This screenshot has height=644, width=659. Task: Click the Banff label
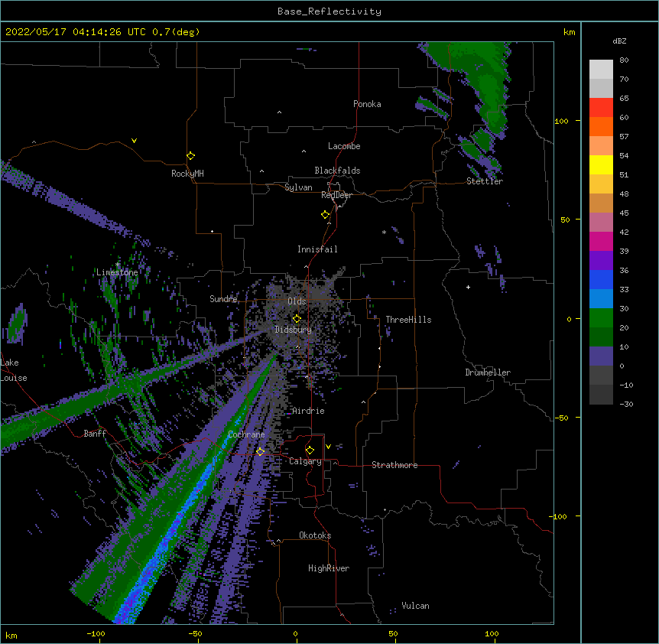(x=95, y=434)
